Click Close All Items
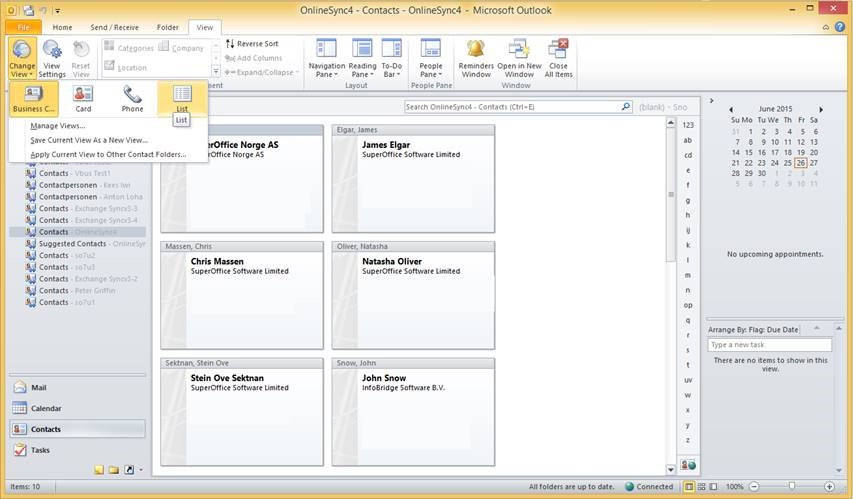Image resolution: width=853 pixels, height=499 pixels. 559,58
